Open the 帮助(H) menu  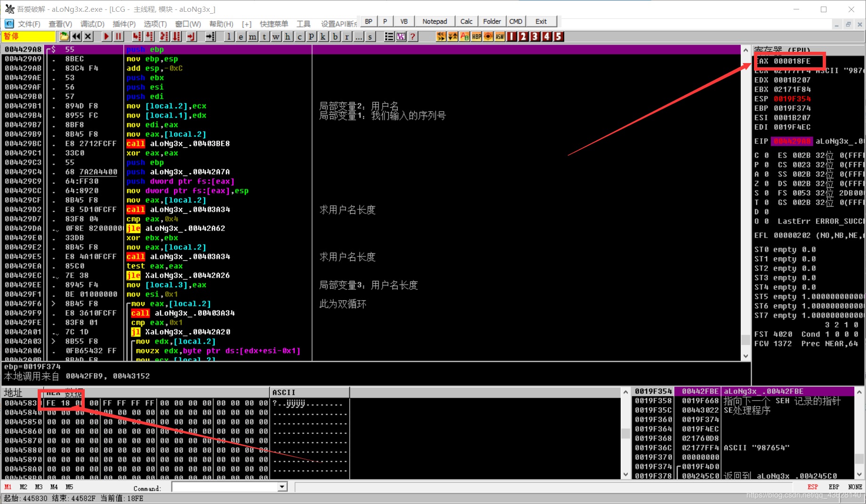pyautogui.click(x=221, y=24)
